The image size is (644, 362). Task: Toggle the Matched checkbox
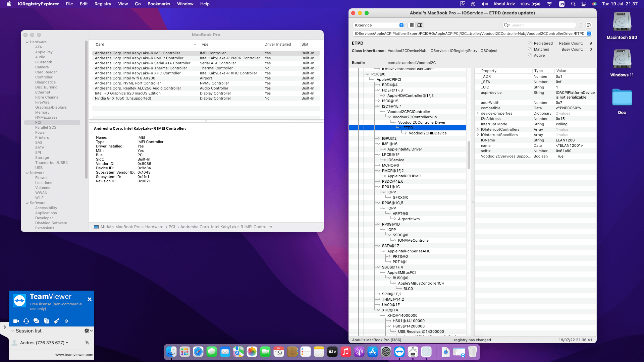530,49
